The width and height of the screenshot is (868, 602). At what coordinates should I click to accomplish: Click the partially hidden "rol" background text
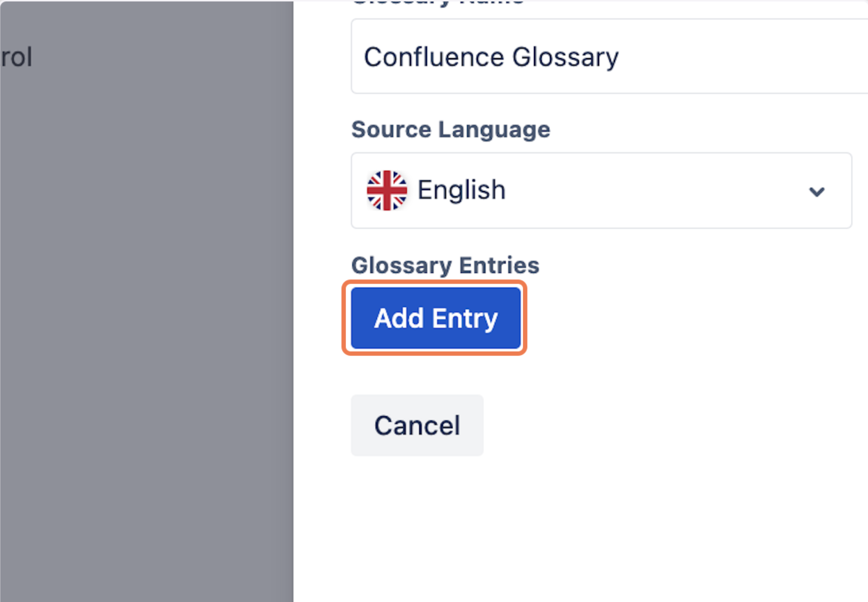coord(16,57)
